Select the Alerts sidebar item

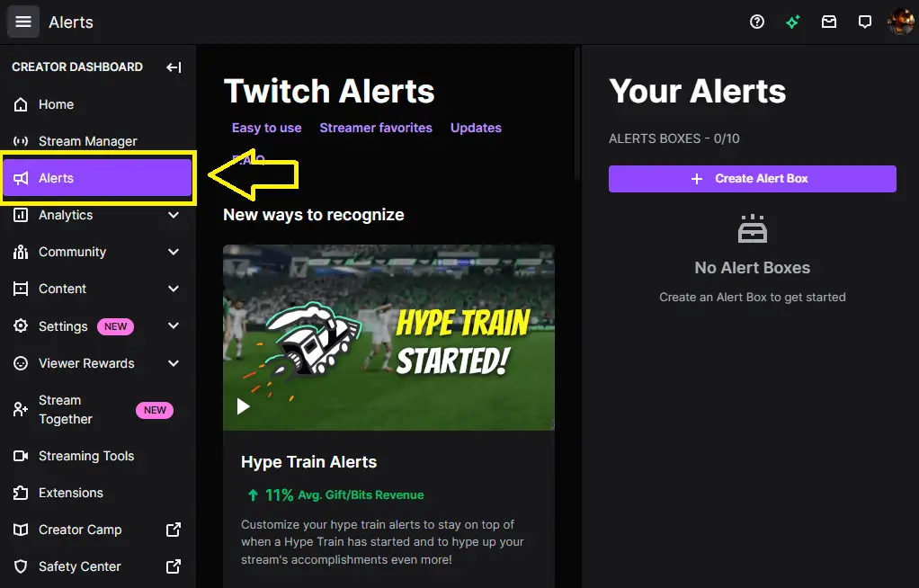pyautogui.click(x=97, y=178)
